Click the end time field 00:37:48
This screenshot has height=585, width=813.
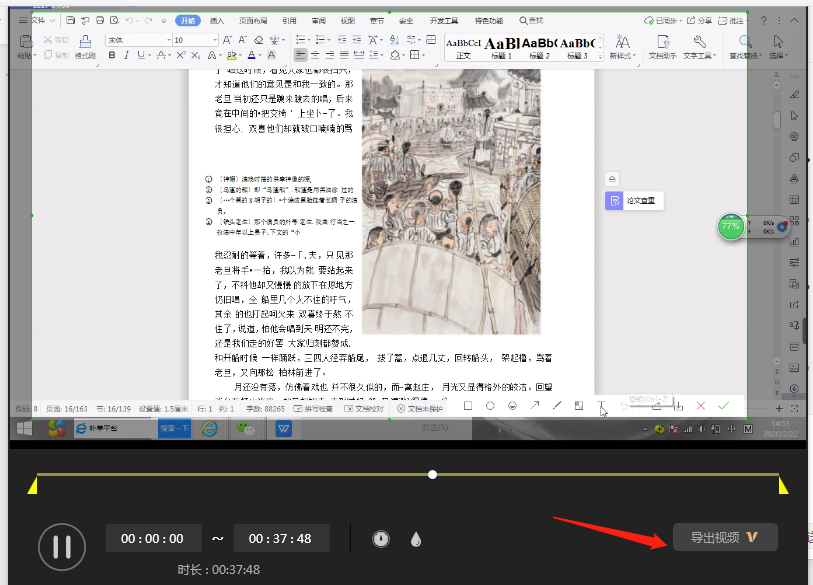281,538
